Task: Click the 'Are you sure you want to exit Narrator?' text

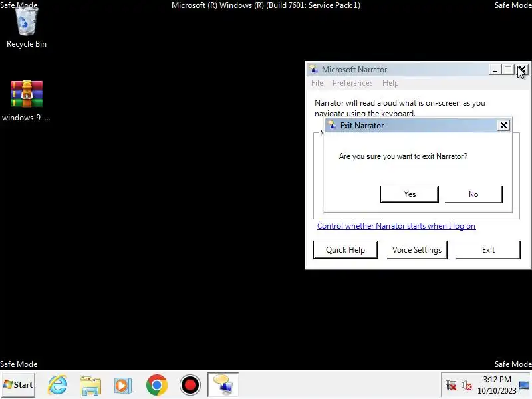Action: tap(403, 156)
